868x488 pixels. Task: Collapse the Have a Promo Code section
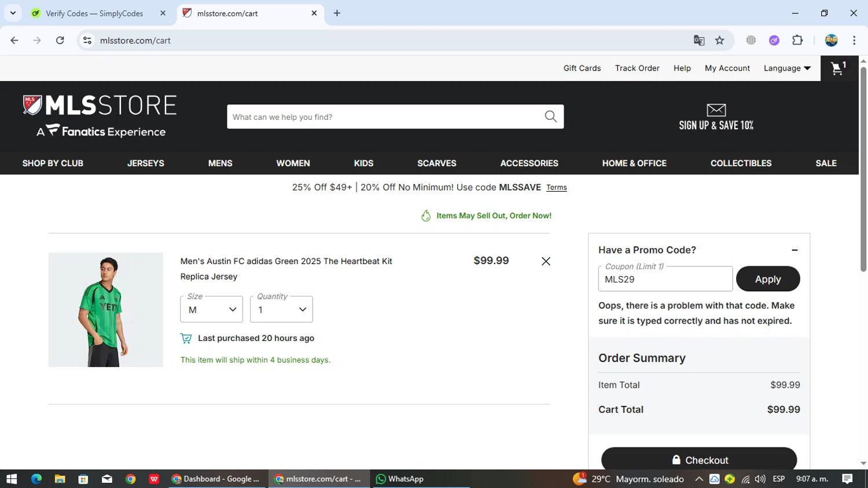tap(795, 250)
